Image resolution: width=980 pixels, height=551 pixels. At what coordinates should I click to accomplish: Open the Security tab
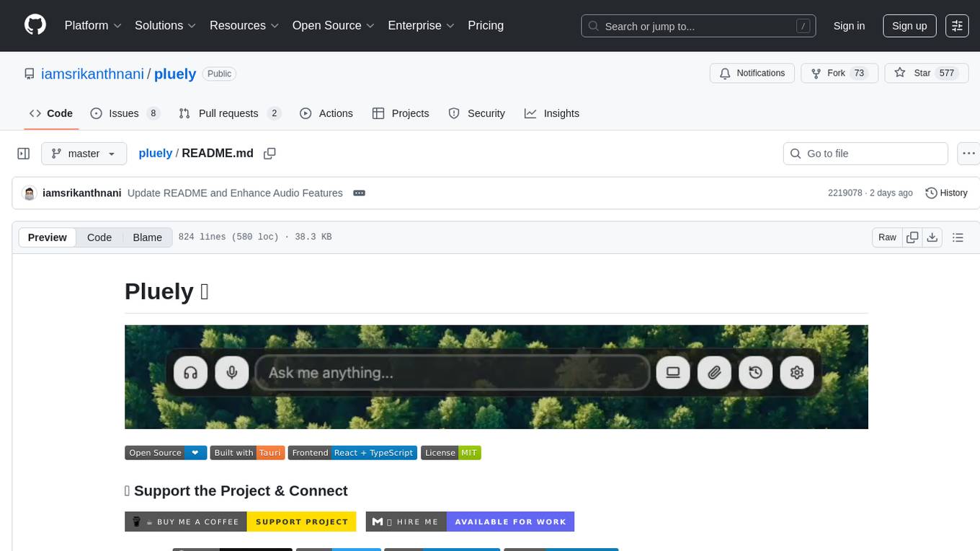[477, 113]
